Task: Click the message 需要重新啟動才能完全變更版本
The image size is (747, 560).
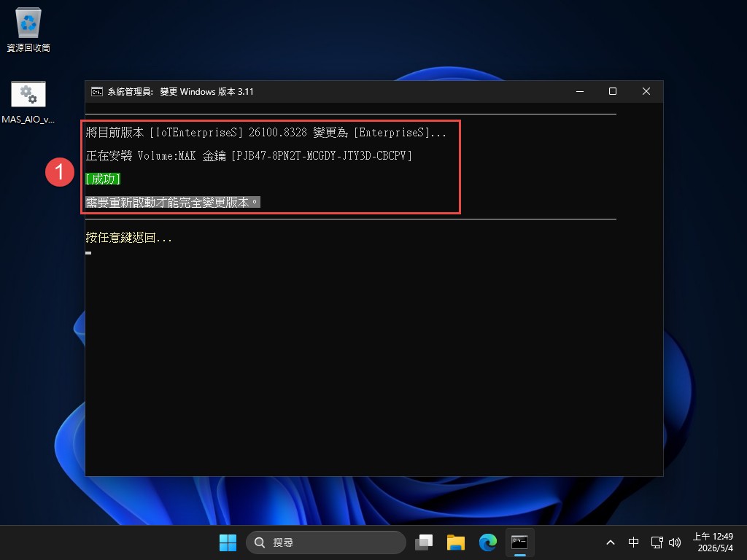Action: coord(172,203)
